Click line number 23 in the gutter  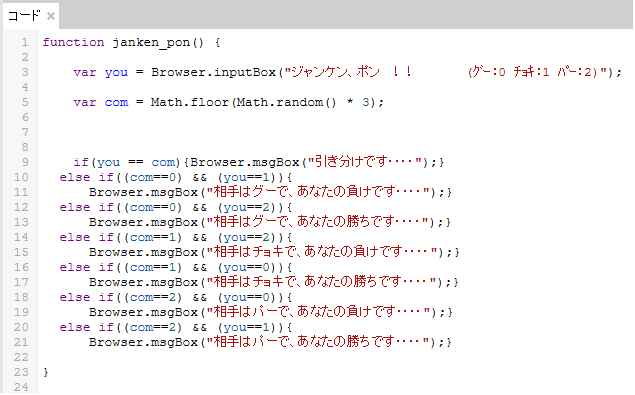point(21,372)
